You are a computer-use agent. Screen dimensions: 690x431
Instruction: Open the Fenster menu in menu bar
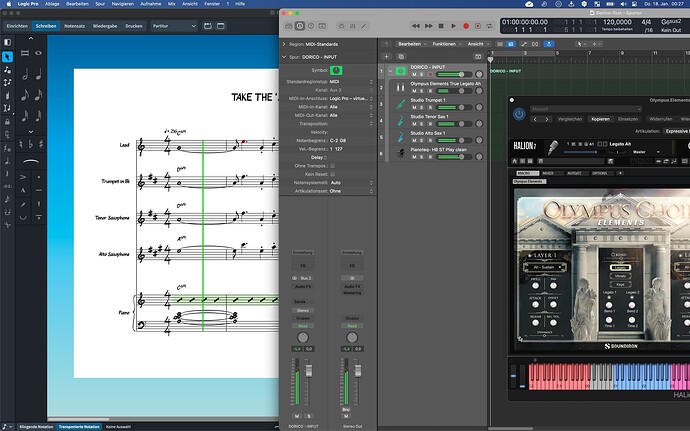click(212, 4)
